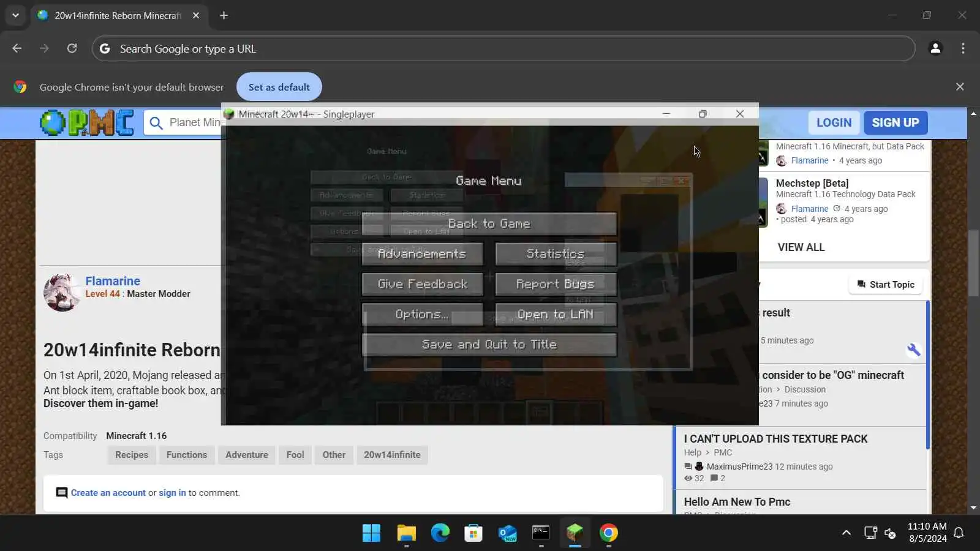Viewport: 980px width, 551px height.
Task: Open the Planet Minecraft PMC logo
Action: tap(86, 122)
